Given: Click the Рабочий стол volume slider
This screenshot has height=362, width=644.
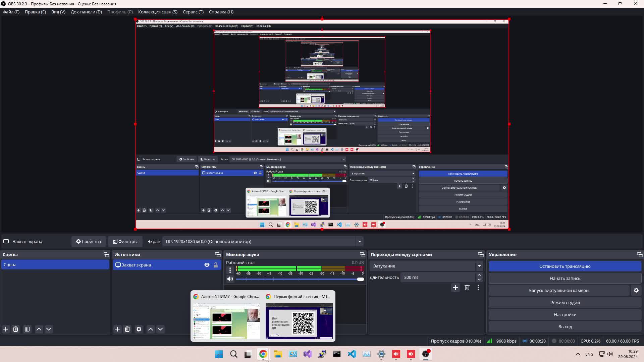Looking at the screenshot, I should (x=299, y=279).
